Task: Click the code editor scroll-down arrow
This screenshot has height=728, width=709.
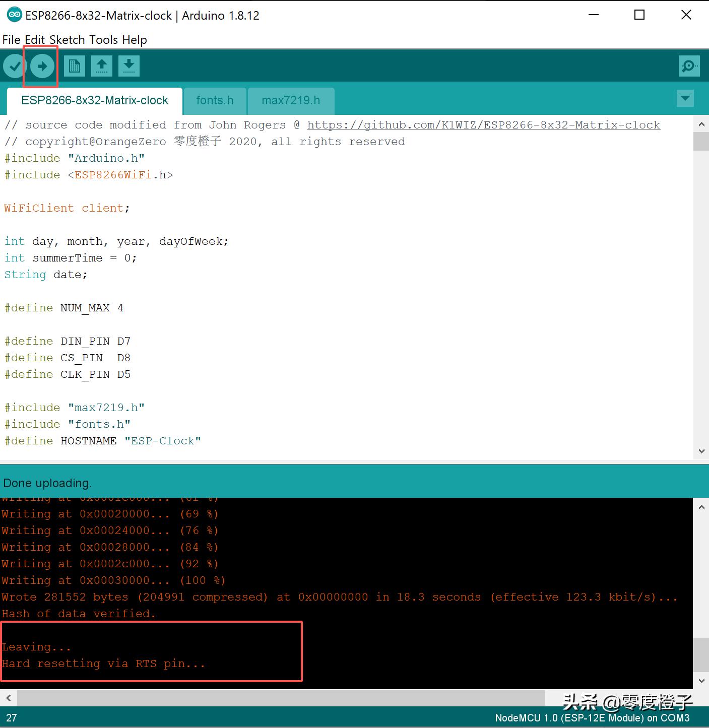Action: pos(701,451)
